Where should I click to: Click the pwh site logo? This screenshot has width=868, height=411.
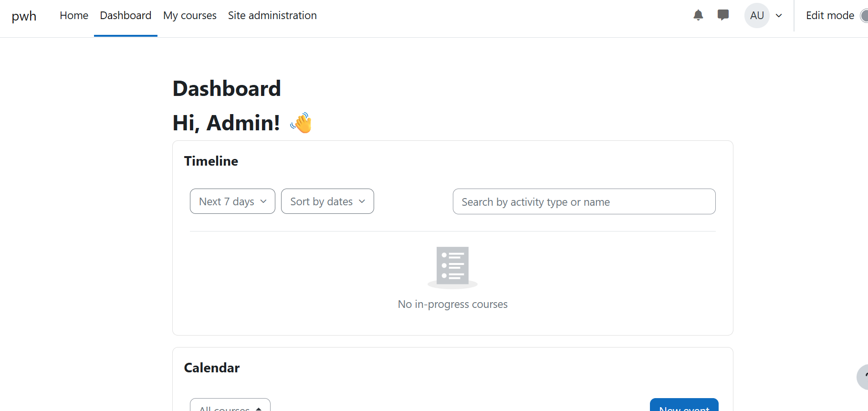coord(24,16)
